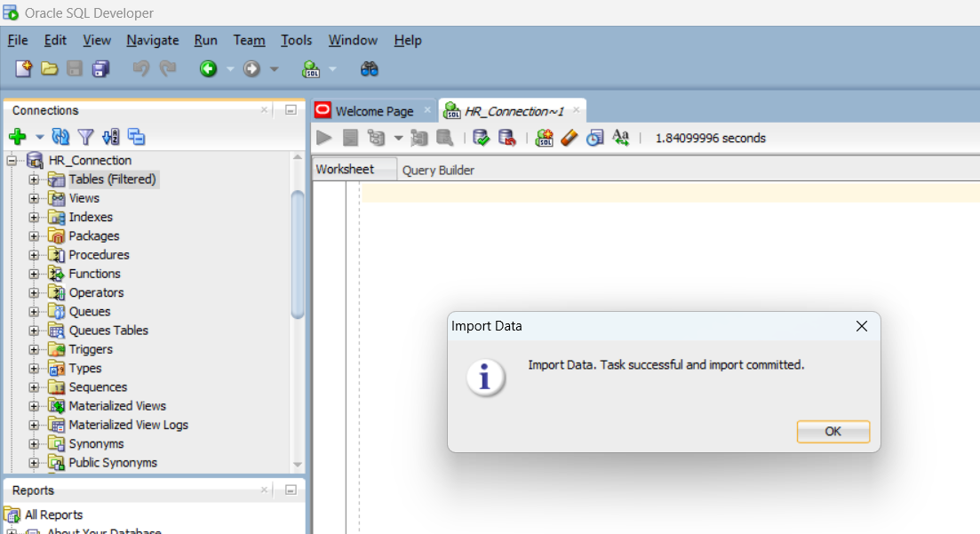Image resolution: width=980 pixels, height=534 pixels.
Task: Click the binoculars Find DB Object icon
Action: pyautogui.click(x=370, y=68)
